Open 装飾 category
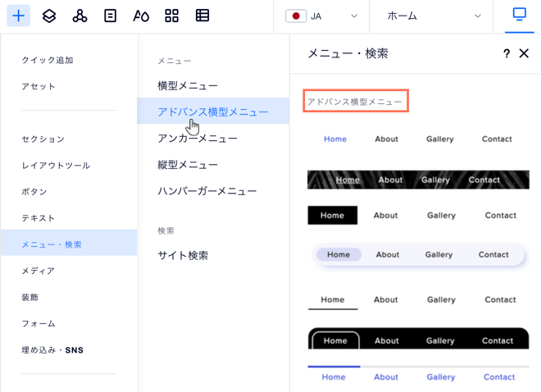This screenshot has width=541, height=392. tap(30, 297)
